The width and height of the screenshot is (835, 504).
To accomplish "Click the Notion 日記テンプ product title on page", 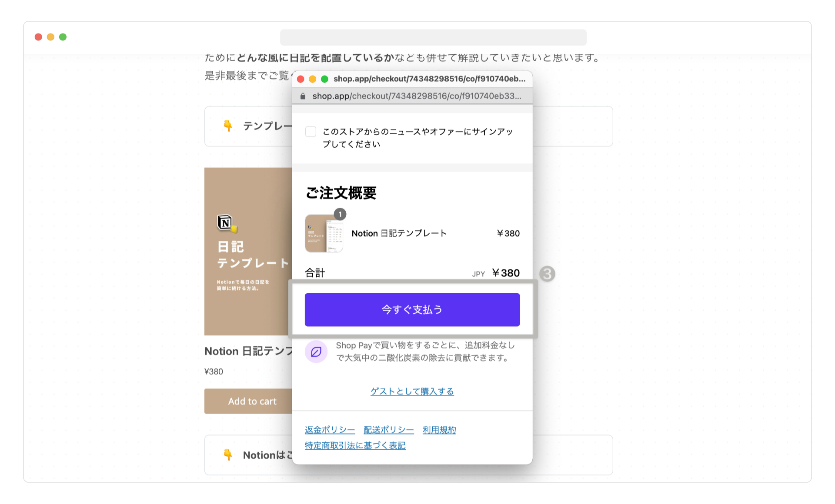I will pos(248,351).
